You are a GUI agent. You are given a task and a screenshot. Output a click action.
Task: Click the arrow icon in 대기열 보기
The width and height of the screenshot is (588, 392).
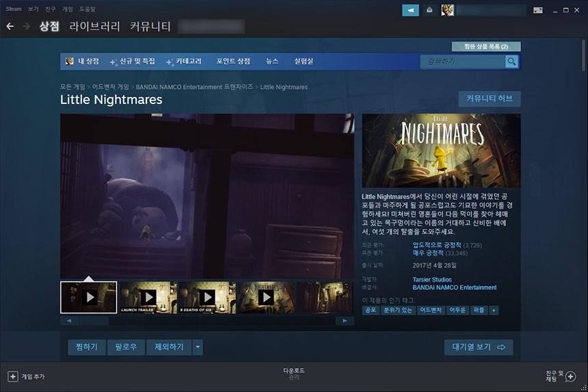click(x=501, y=347)
